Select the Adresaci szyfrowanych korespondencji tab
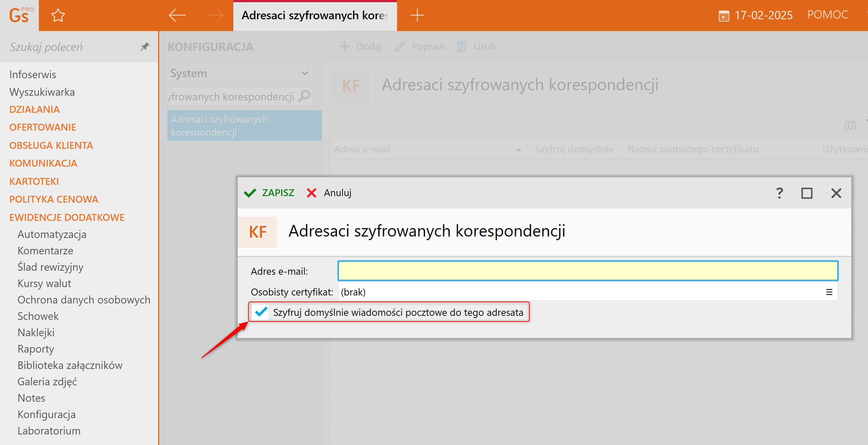 pyautogui.click(x=315, y=15)
